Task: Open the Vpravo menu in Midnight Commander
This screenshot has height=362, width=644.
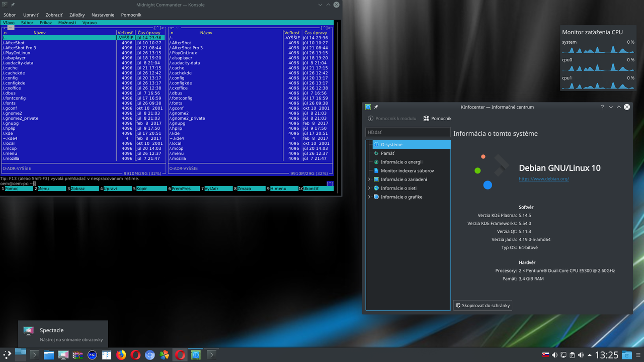Action: point(90,23)
